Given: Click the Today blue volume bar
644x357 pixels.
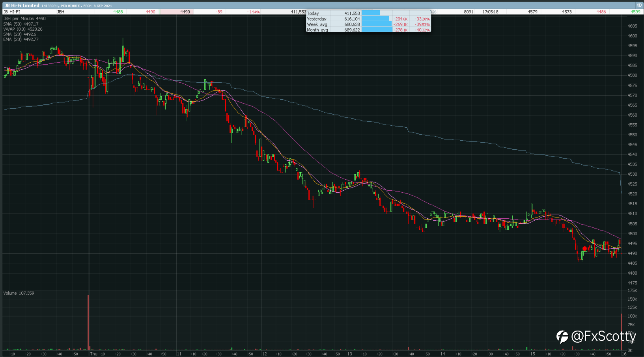Looking at the screenshot, I should point(371,13).
